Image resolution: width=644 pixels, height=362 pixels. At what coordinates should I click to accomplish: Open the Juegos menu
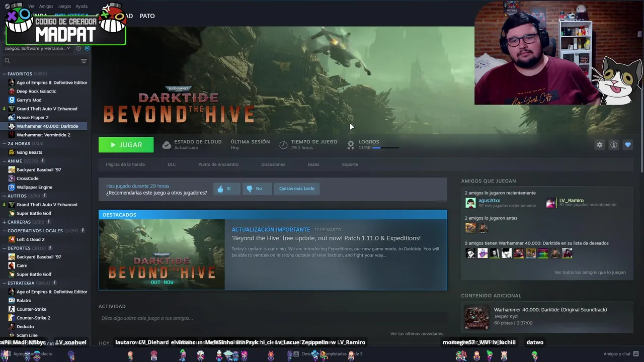click(64, 6)
